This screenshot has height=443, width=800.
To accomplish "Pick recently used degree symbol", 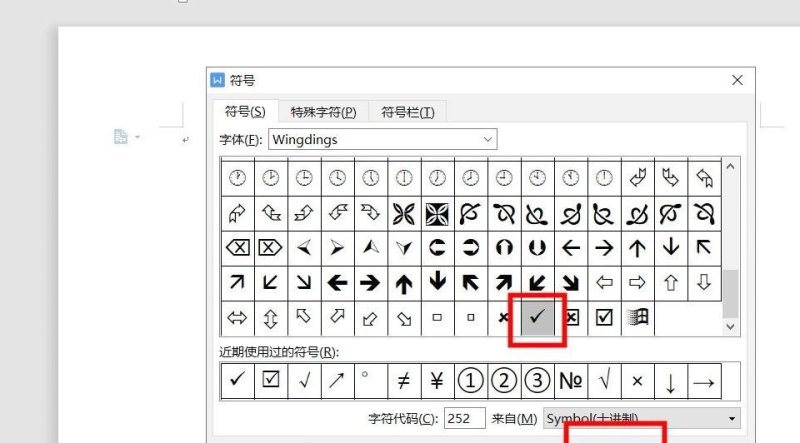I will click(370, 380).
